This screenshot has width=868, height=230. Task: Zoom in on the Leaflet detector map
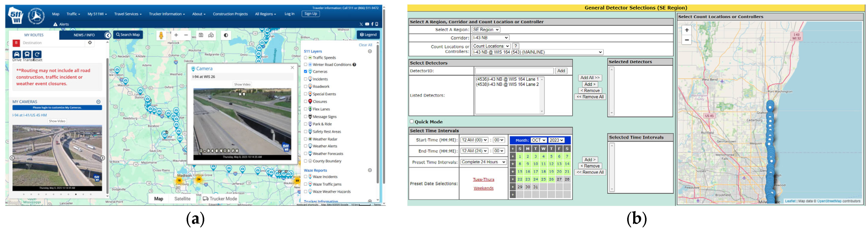[x=686, y=30]
